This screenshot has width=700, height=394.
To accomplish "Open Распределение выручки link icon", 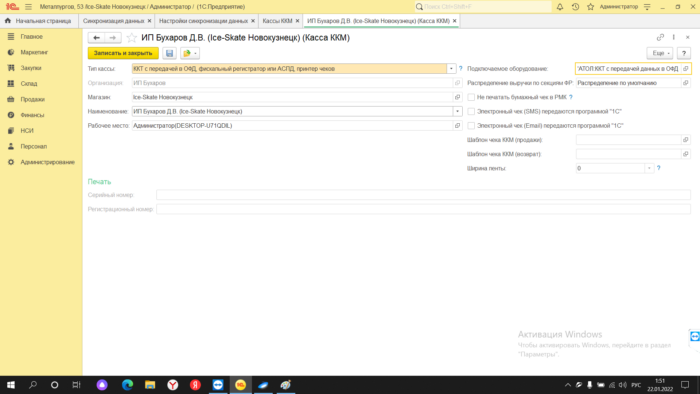I will click(686, 83).
